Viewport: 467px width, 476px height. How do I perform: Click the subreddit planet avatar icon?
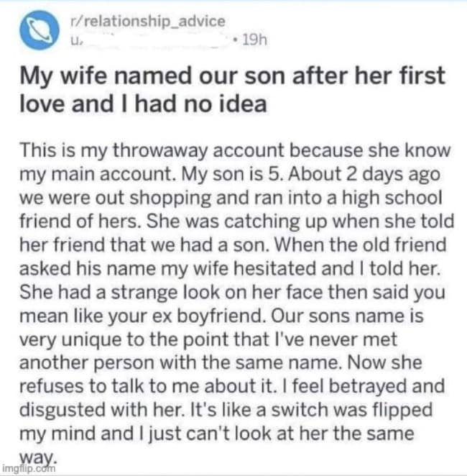40,31
